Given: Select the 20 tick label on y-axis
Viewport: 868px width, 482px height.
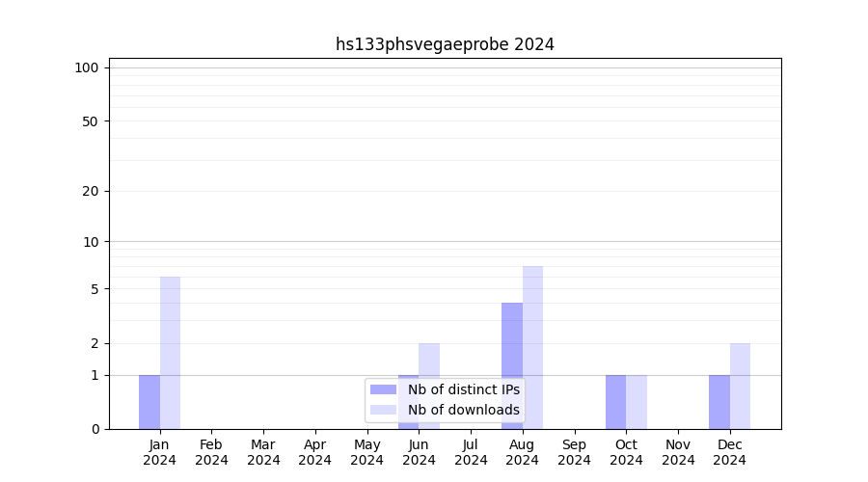Looking at the screenshot, I should point(91,191).
